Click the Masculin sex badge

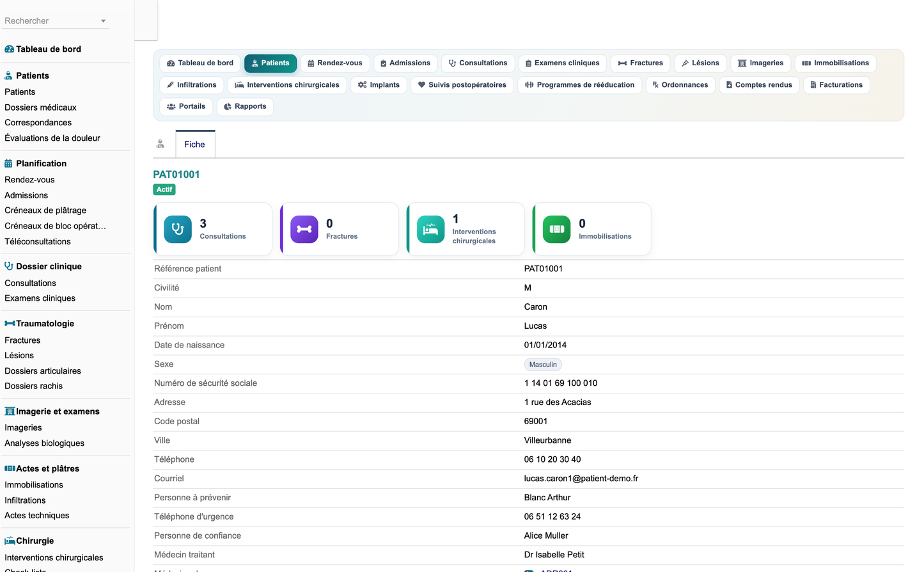543,365
